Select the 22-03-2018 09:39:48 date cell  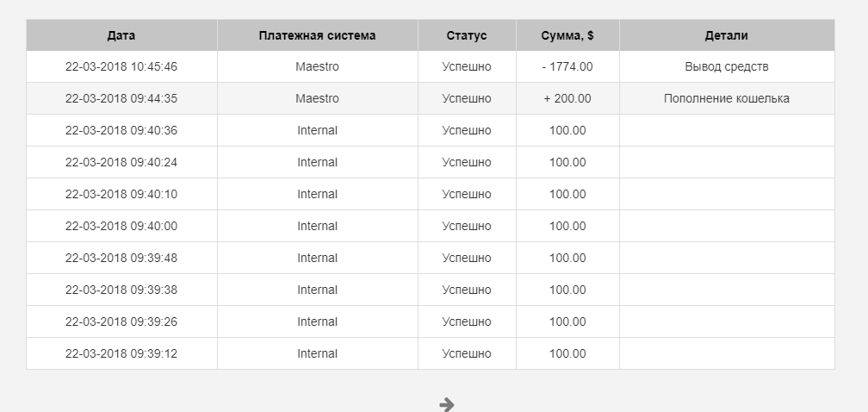tap(121, 258)
